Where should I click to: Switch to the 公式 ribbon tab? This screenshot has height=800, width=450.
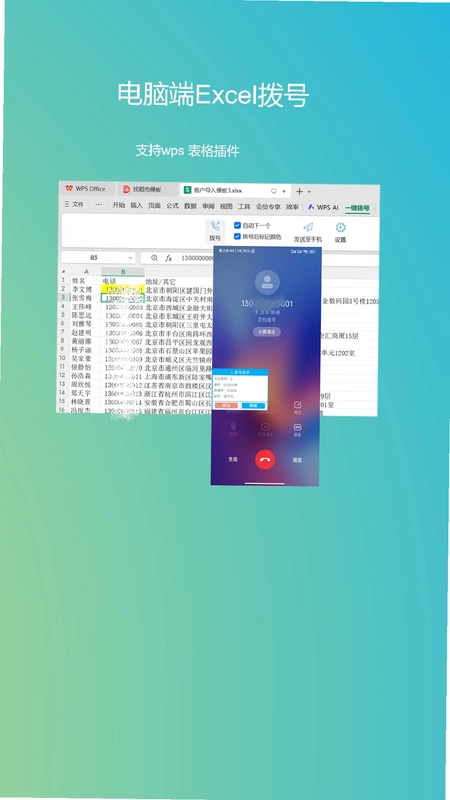(172, 206)
